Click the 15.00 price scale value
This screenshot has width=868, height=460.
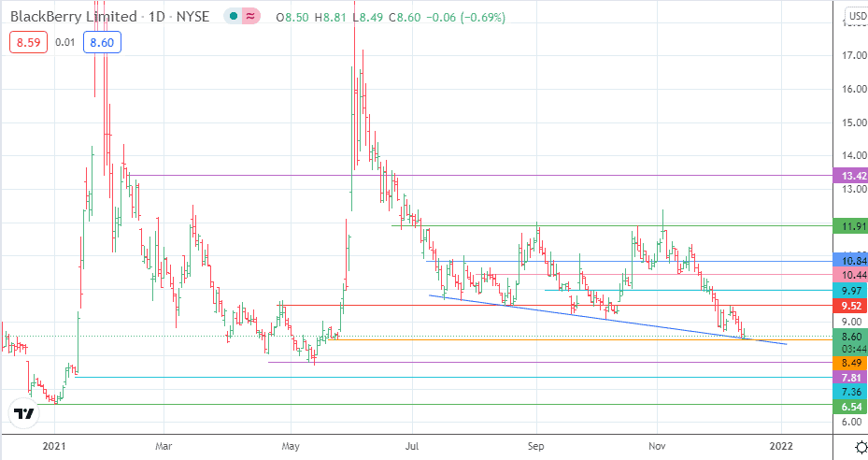click(x=854, y=122)
